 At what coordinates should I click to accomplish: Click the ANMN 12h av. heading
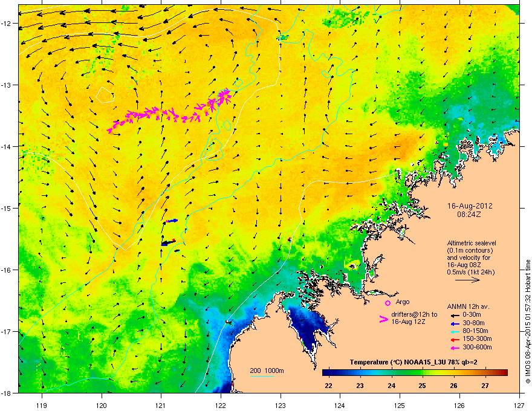point(468,307)
